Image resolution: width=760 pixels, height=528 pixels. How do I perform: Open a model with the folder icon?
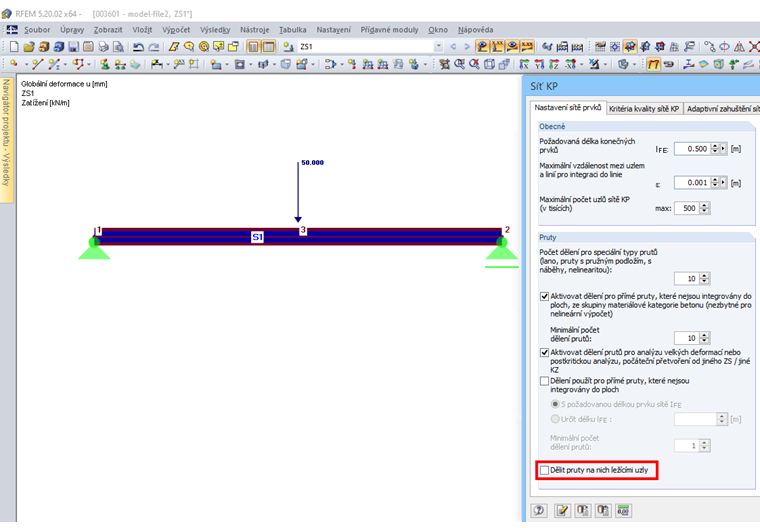coord(29,47)
